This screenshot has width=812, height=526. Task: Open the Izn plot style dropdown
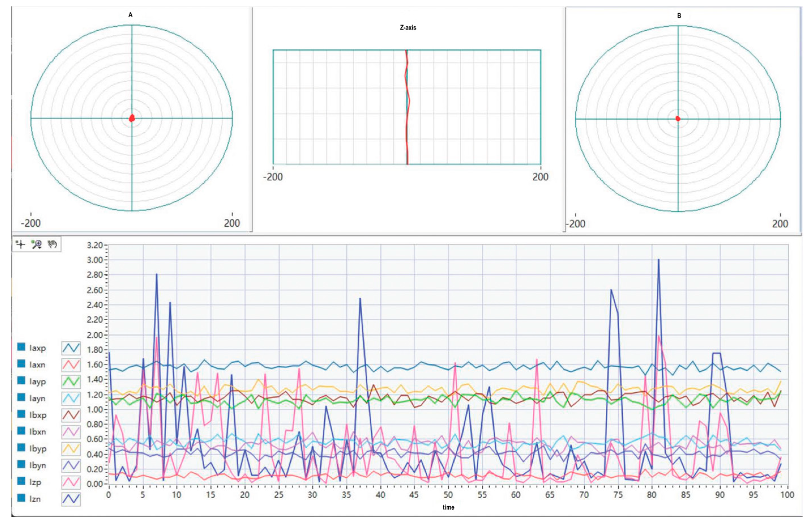tap(71, 499)
